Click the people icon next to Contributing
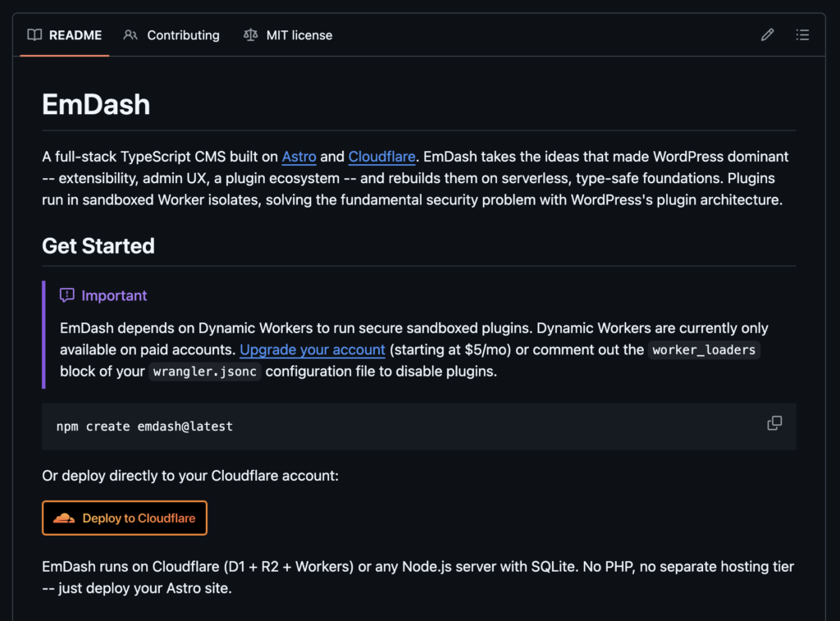Screen dimensions: 840x621 [x=130, y=34]
